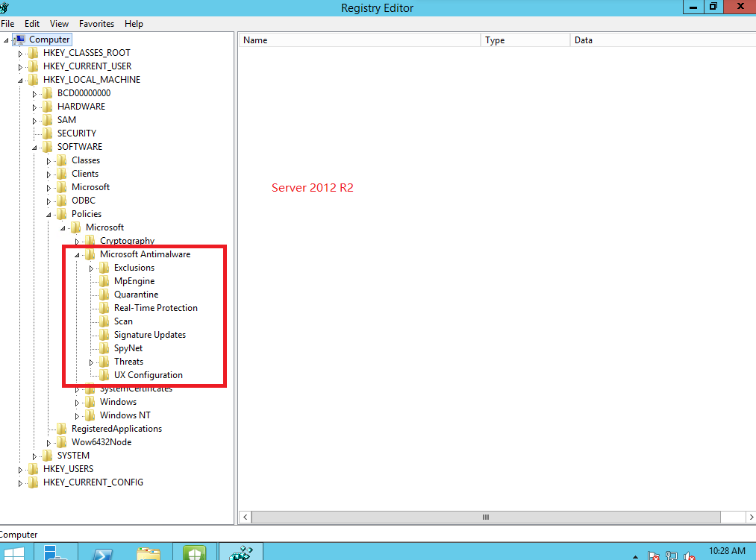Click the Scan folder icon

(x=104, y=321)
